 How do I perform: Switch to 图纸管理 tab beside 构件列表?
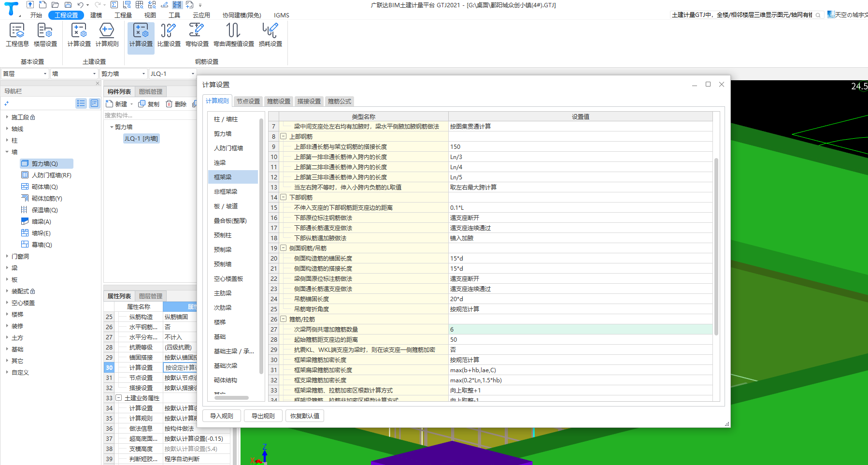151,91
